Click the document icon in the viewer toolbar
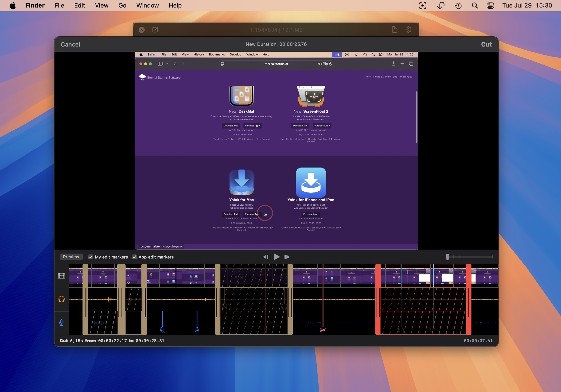The width and height of the screenshot is (561, 392). pos(394,30)
